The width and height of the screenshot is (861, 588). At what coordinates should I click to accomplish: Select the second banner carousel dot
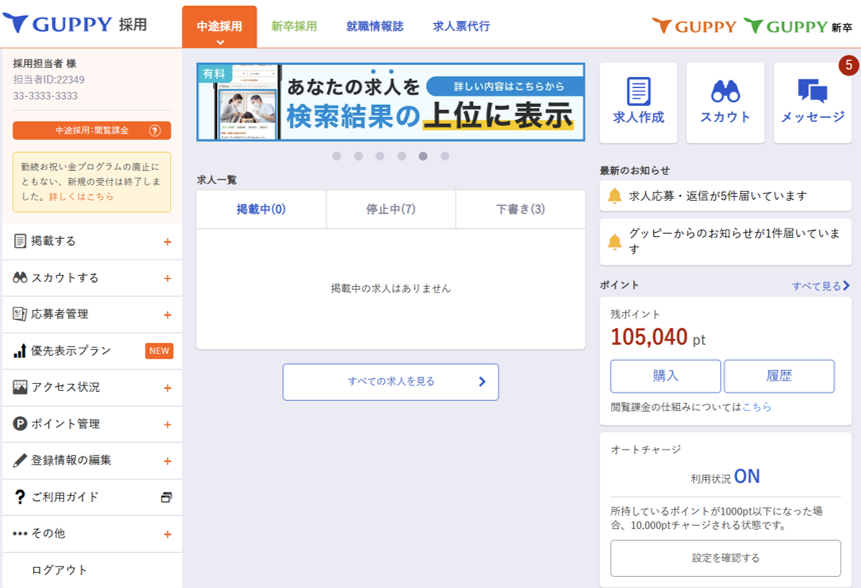click(x=359, y=156)
